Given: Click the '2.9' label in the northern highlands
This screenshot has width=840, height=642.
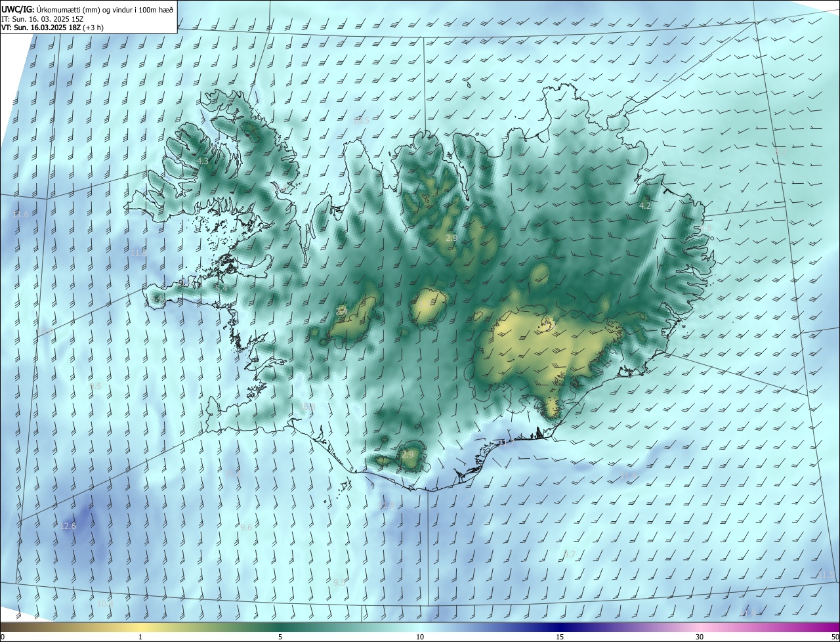Looking at the screenshot, I should pos(451,238).
